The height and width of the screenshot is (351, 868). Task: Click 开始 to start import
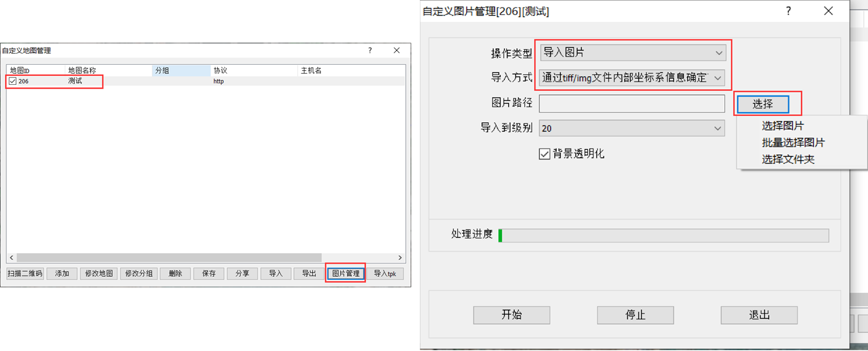point(512,315)
